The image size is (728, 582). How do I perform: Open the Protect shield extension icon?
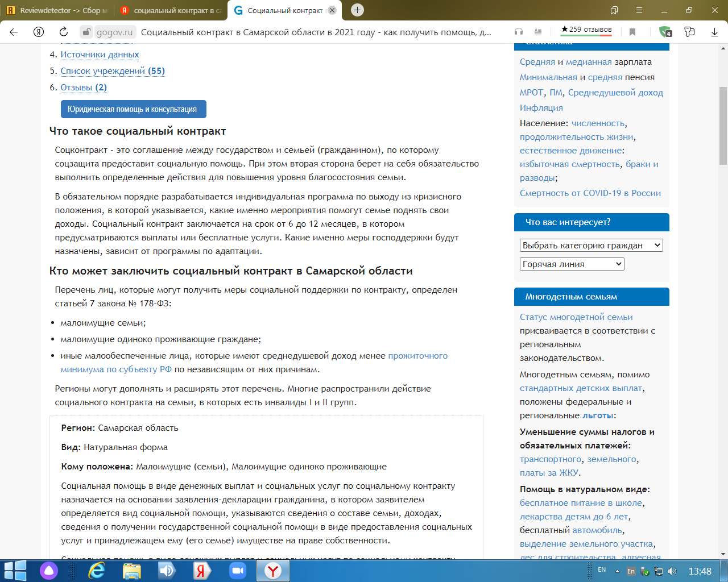point(665,32)
